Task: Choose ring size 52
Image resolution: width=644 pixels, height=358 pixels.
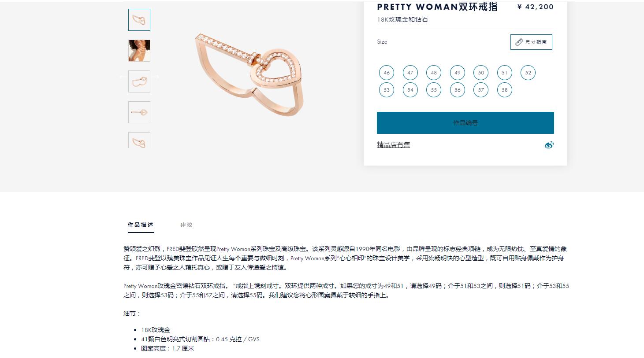Action: tap(528, 73)
